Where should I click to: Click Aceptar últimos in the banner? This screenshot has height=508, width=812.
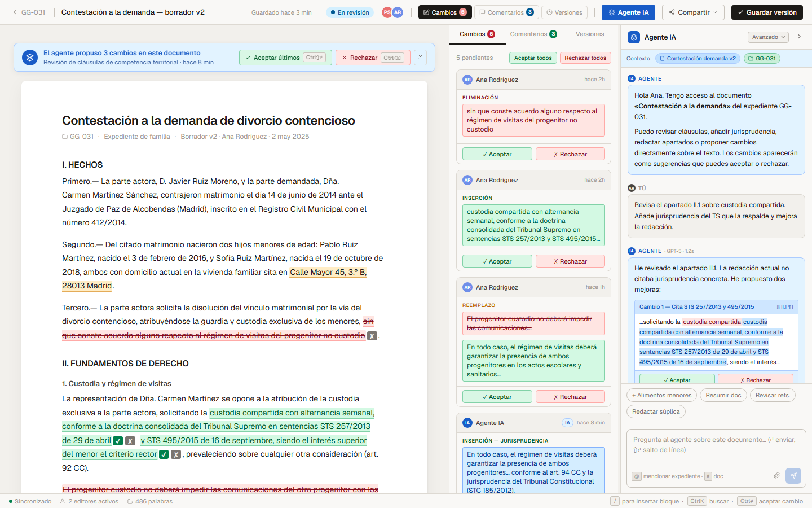(x=285, y=58)
